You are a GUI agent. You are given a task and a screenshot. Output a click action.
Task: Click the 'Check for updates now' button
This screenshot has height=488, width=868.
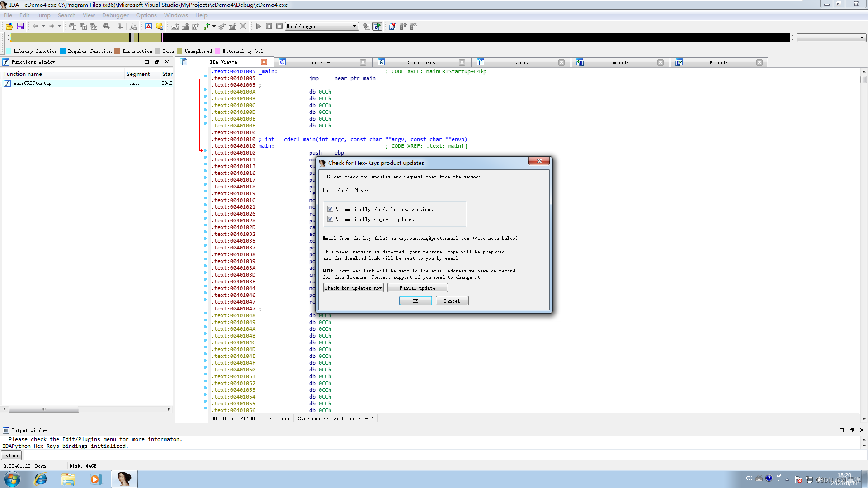coord(353,288)
